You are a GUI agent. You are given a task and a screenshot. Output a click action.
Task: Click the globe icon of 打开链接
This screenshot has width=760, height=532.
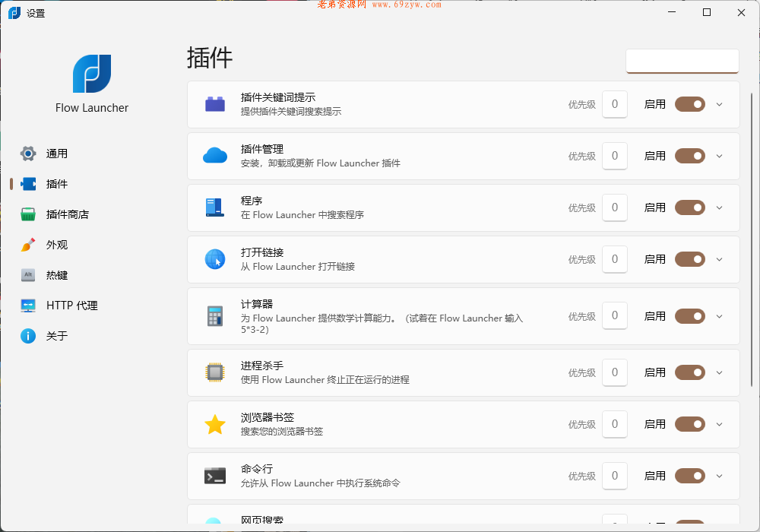pos(215,259)
